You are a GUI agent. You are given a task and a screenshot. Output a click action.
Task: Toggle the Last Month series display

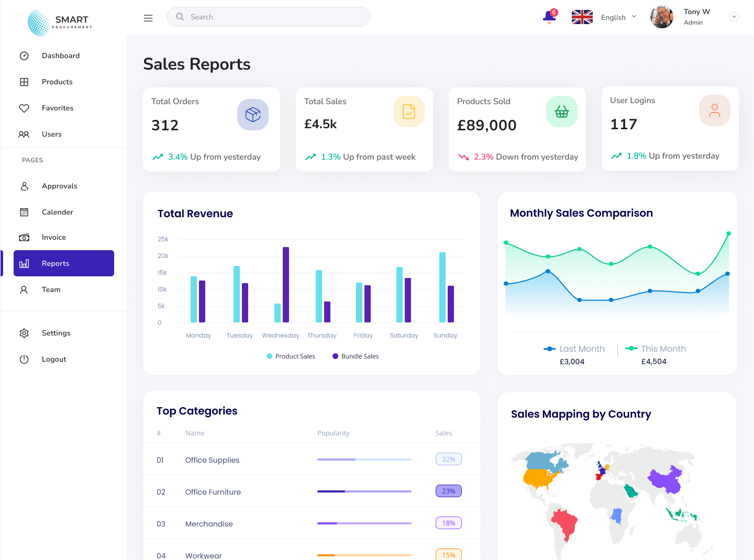(x=574, y=349)
